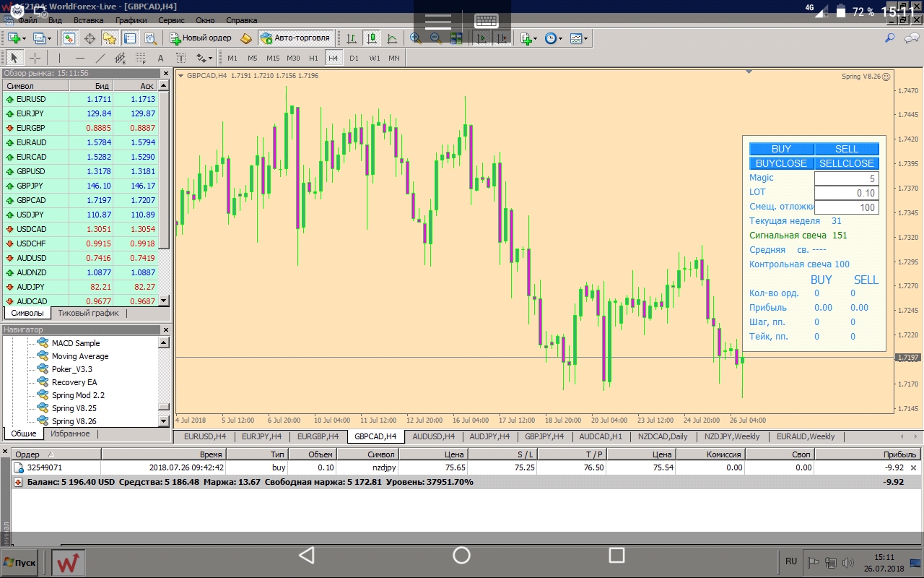924x578 pixels.
Task: Switch chart to line chart icon
Action: point(392,38)
